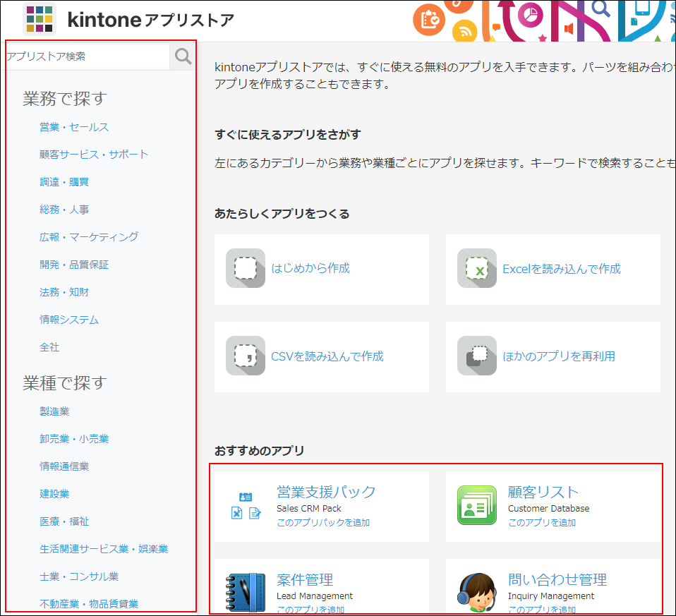Screen dimensions: 676x616
Task: Click the 顧客リスト green app icon
Action: (x=477, y=505)
